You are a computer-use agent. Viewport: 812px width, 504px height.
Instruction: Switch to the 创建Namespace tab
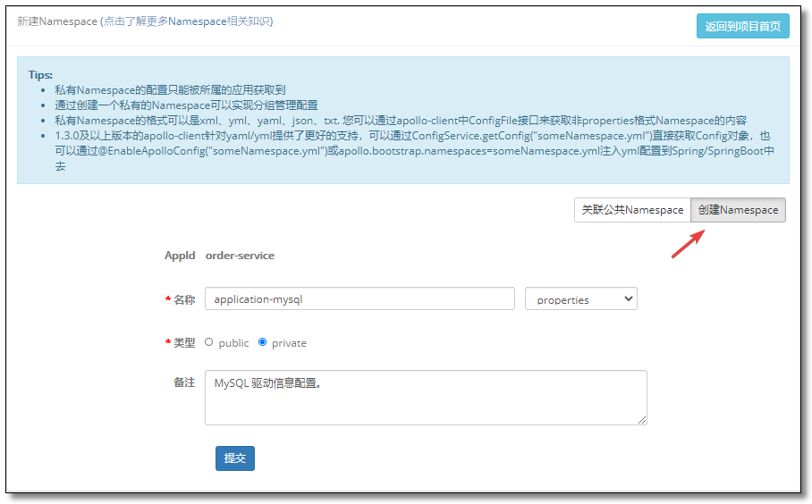pyautogui.click(x=738, y=210)
